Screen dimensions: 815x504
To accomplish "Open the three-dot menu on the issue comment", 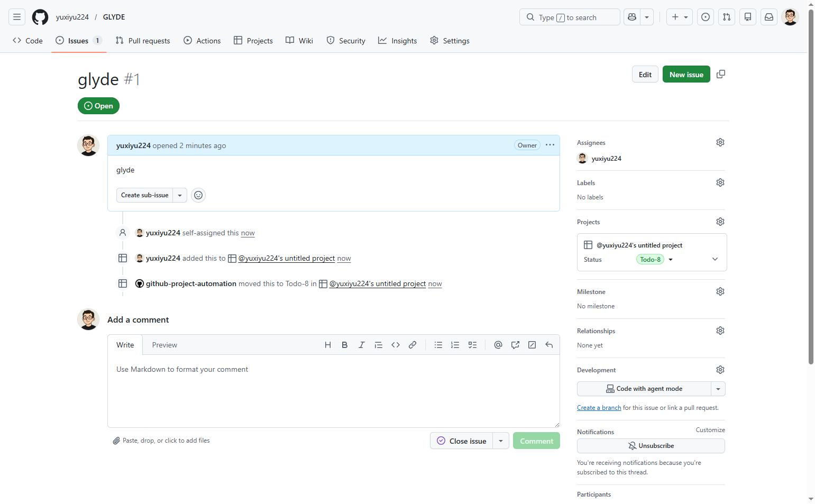I will [550, 145].
